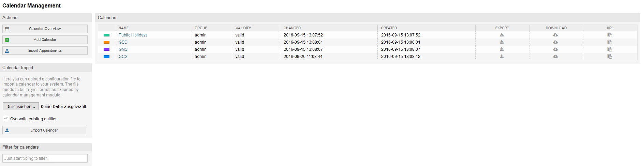Click Durchsuchen file browse button
This screenshot has width=644, height=168.
click(21, 106)
